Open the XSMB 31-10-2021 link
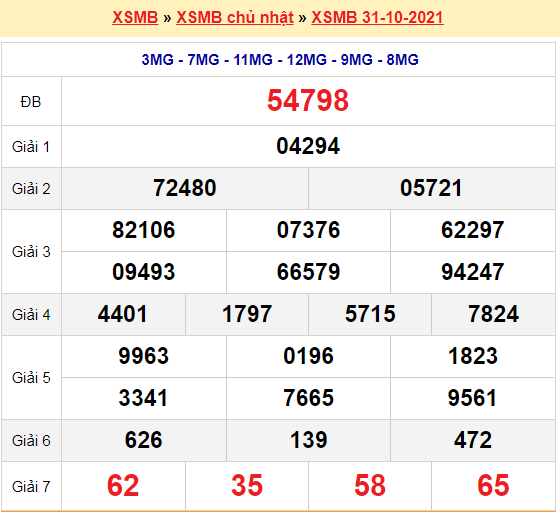The width and height of the screenshot is (560, 512). click(x=377, y=17)
